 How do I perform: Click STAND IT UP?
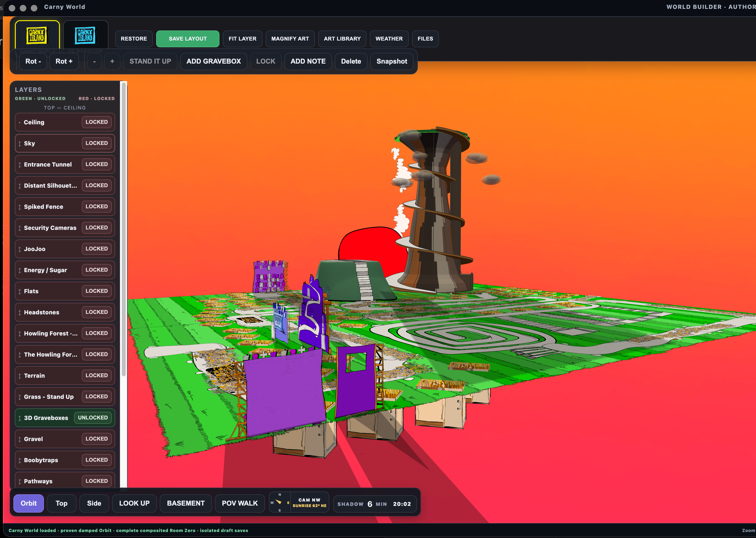[x=150, y=61]
